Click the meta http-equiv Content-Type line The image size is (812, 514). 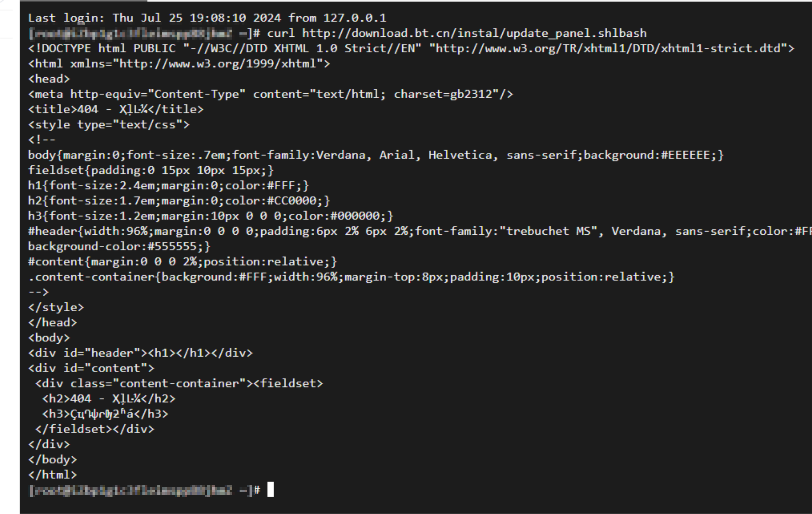[271, 94]
